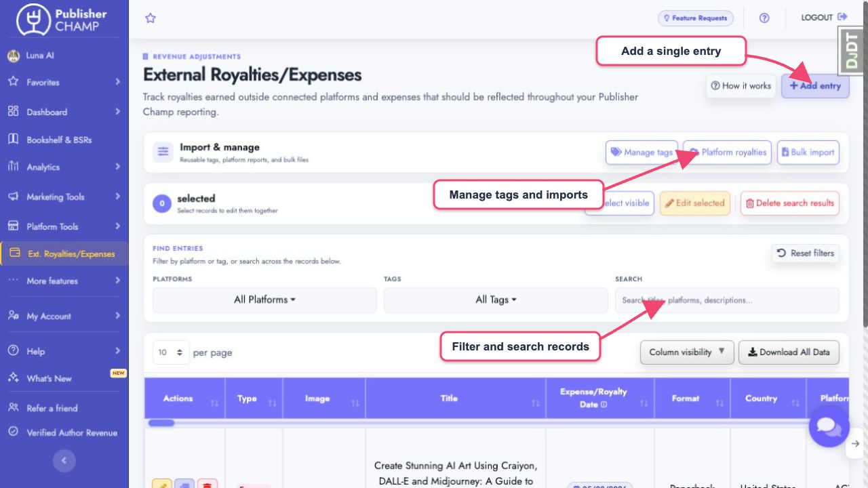
Task: Open the help question mark icon in the top bar
Action: pos(764,18)
